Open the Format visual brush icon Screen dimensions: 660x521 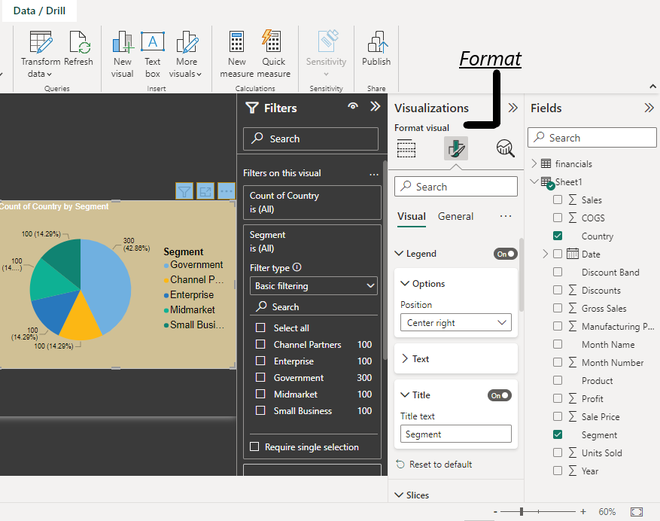(x=456, y=148)
